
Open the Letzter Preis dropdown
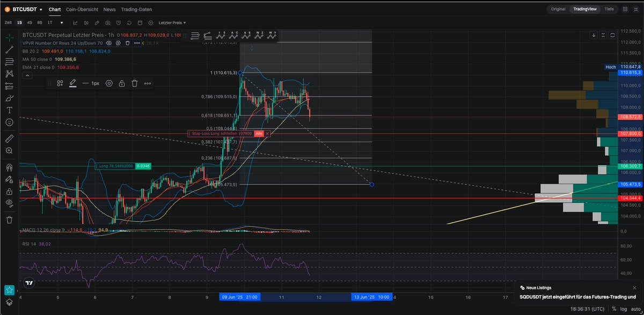(x=171, y=23)
